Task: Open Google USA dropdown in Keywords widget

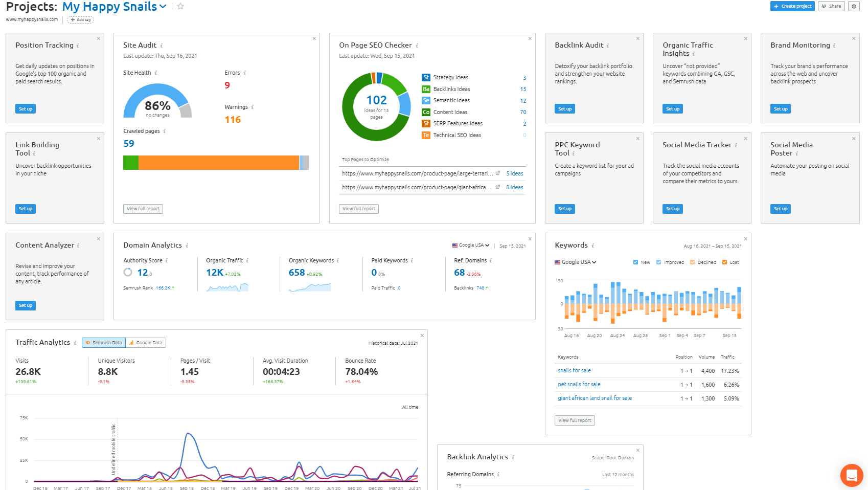Action: (x=576, y=262)
